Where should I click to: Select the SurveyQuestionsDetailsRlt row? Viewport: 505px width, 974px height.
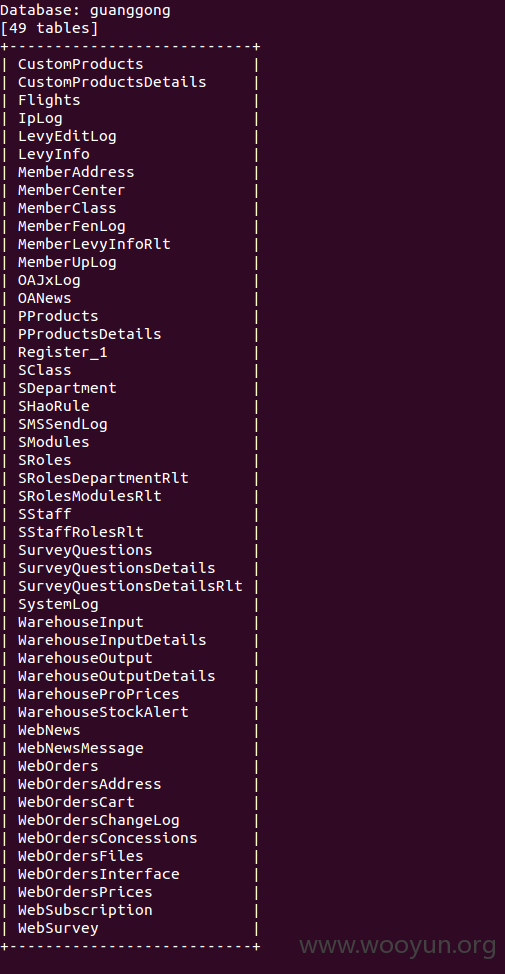130,586
